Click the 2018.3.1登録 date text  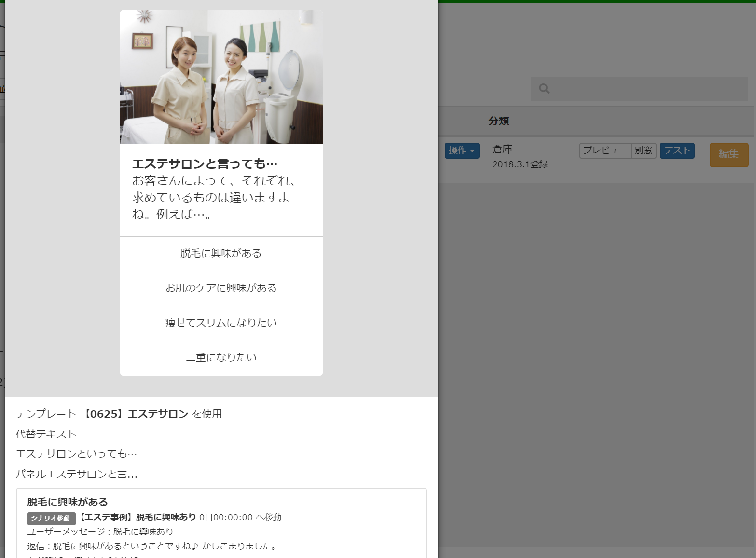(x=520, y=164)
